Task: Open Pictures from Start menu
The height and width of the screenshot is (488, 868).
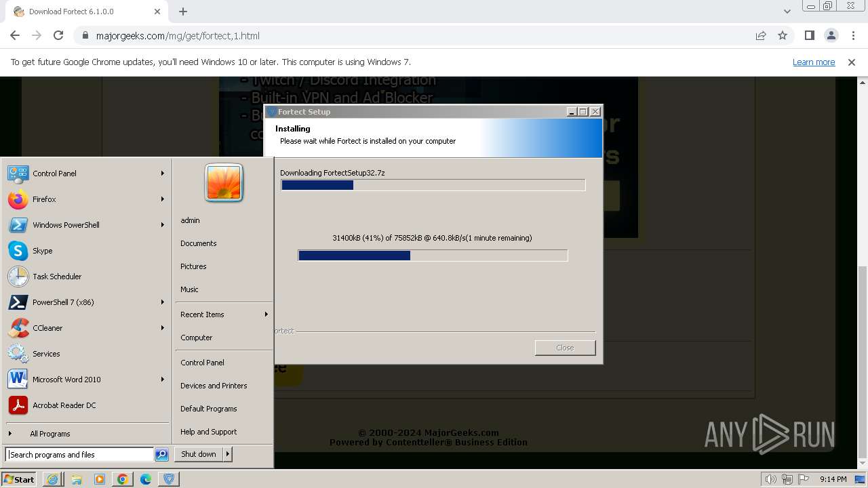Action: (x=193, y=266)
